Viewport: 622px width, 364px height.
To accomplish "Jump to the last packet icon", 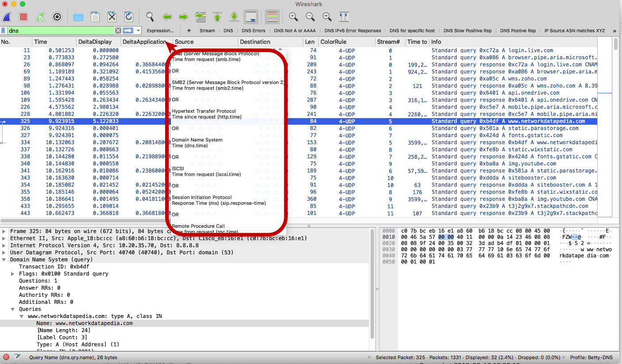I will click(234, 17).
